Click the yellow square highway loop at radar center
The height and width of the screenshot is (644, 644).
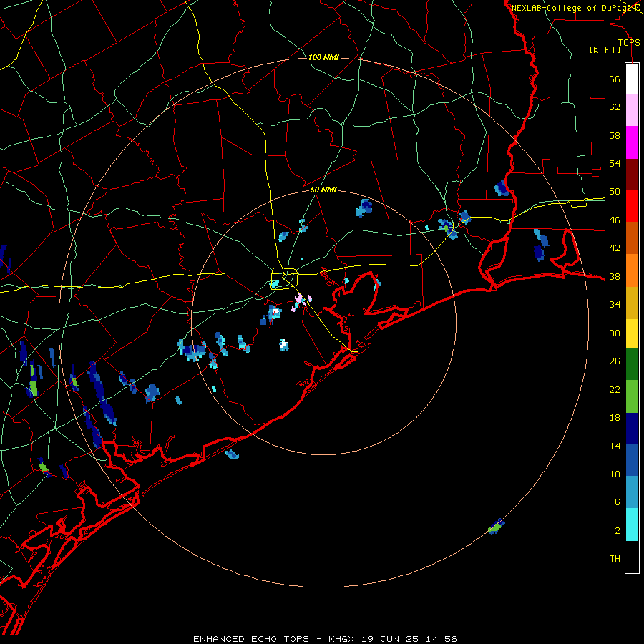pos(285,278)
